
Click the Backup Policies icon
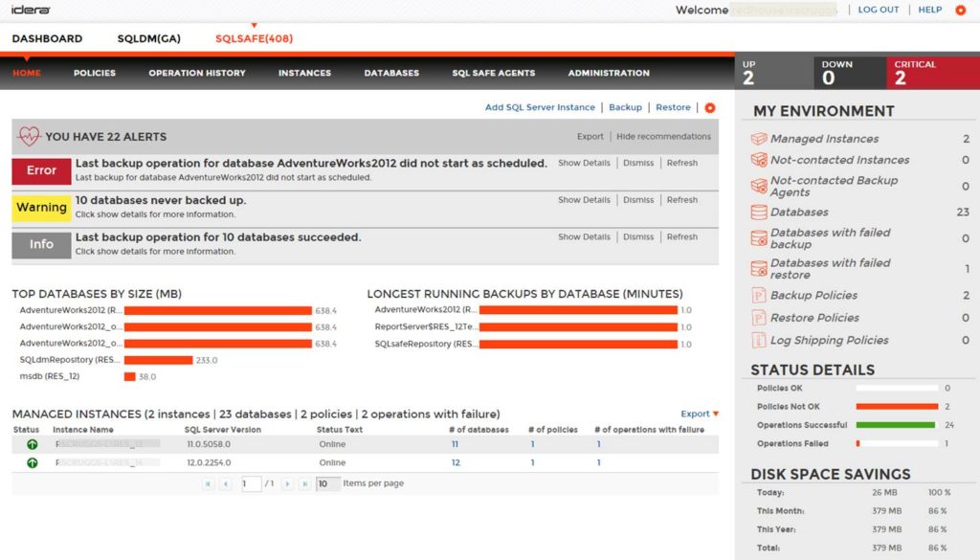pos(759,295)
